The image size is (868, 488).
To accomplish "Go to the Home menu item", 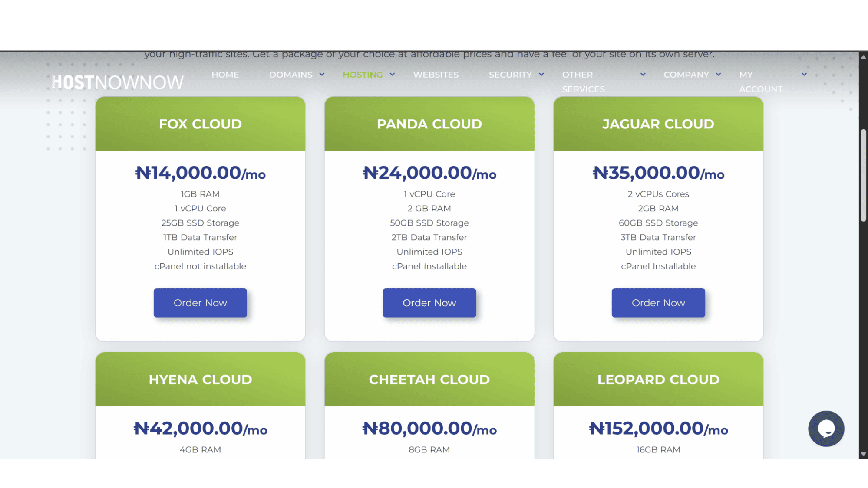I will pyautogui.click(x=225, y=75).
